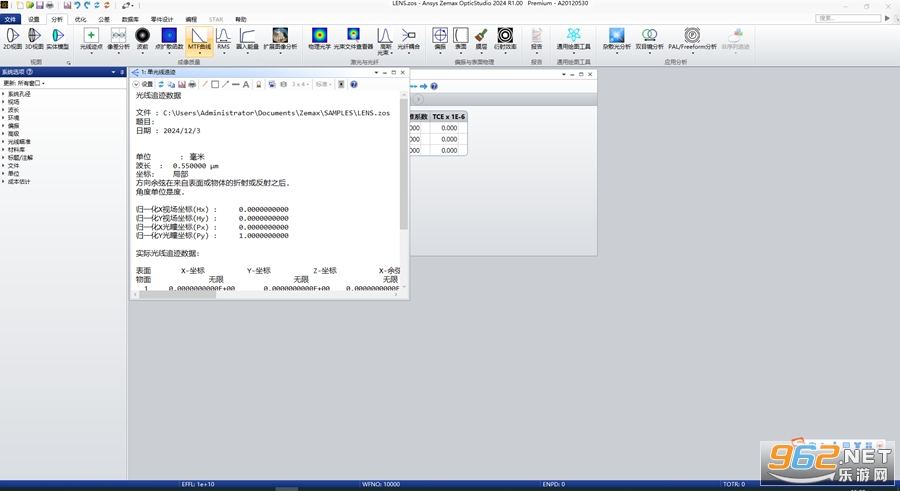The width and height of the screenshot is (900, 491).
Task: Open the 报告 reports tool
Action: pyautogui.click(x=536, y=40)
